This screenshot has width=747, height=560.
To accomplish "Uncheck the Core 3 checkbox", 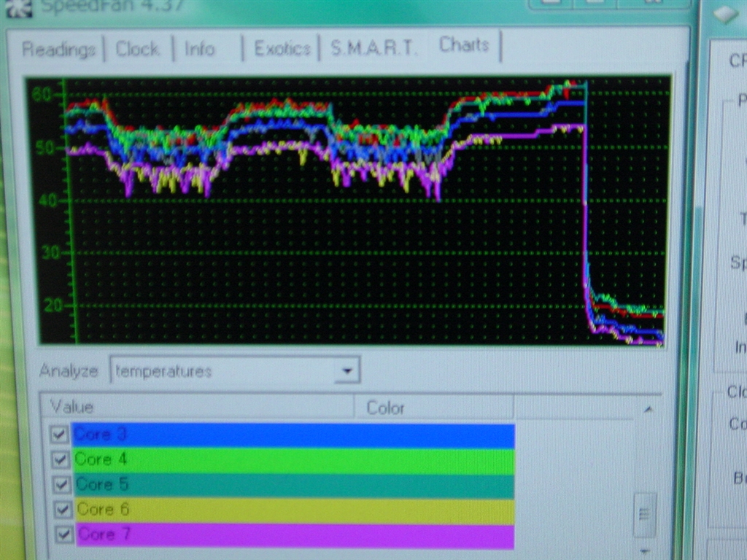I will click(x=61, y=435).
